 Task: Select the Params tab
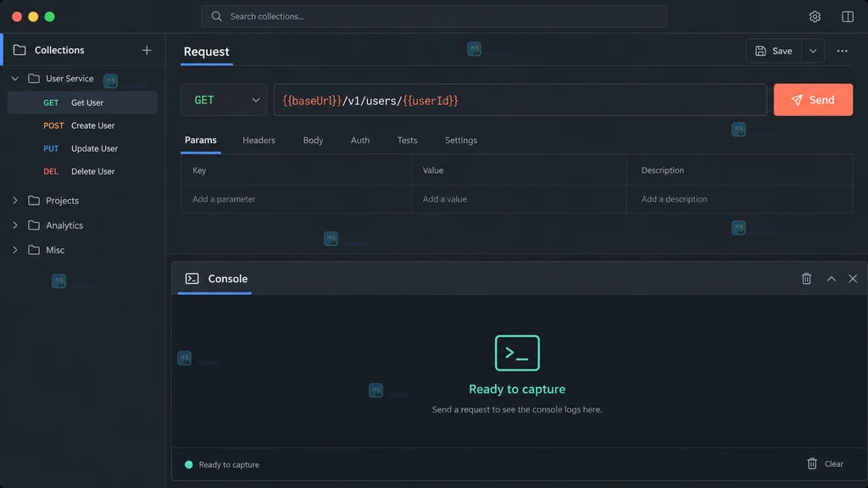pos(200,141)
